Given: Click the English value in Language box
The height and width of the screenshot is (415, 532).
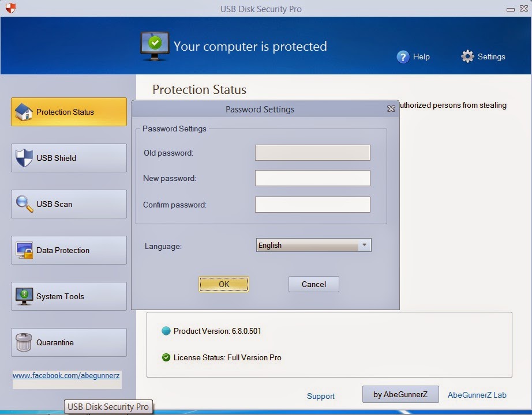Looking at the screenshot, I should 269,245.
